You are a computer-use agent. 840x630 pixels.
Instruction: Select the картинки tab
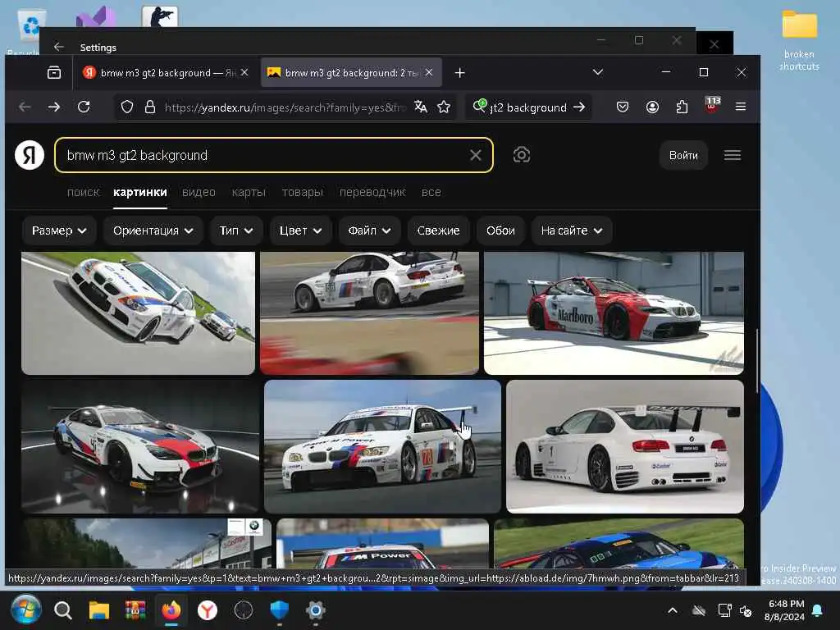(139, 192)
